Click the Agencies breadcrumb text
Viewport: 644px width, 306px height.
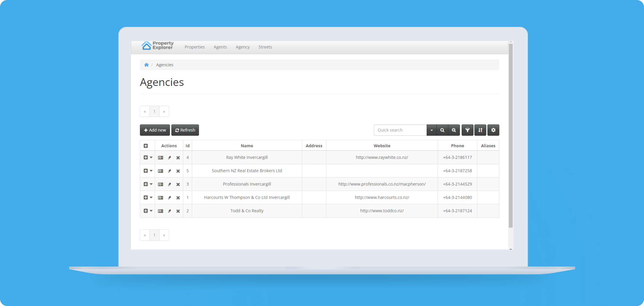[x=165, y=65]
